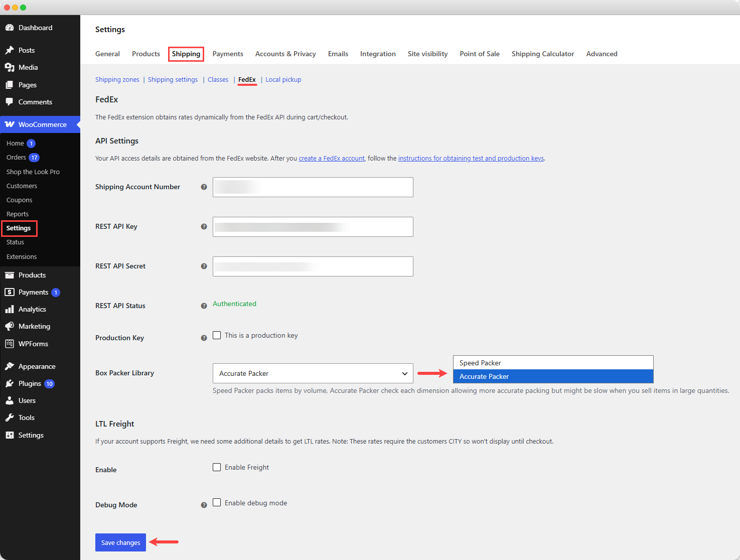Image resolution: width=740 pixels, height=560 pixels.
Task: Click the Media library icon
Action: 10,67
